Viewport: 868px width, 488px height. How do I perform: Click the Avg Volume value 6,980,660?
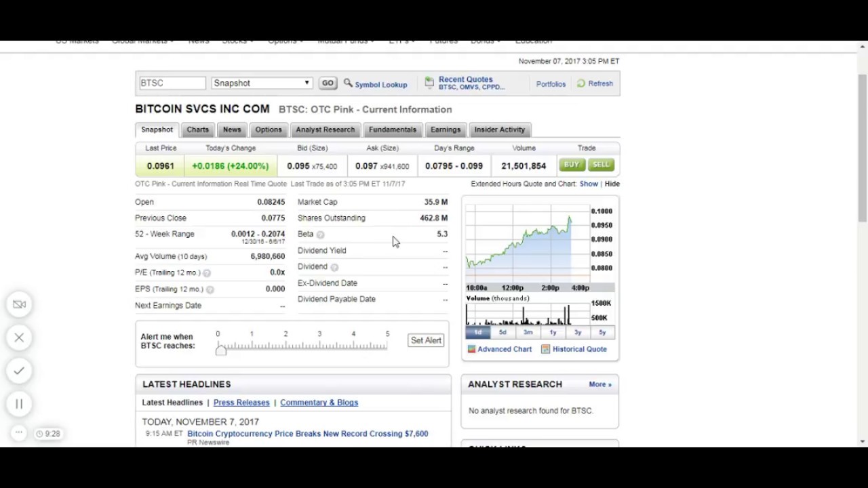[x=268, y=256]
